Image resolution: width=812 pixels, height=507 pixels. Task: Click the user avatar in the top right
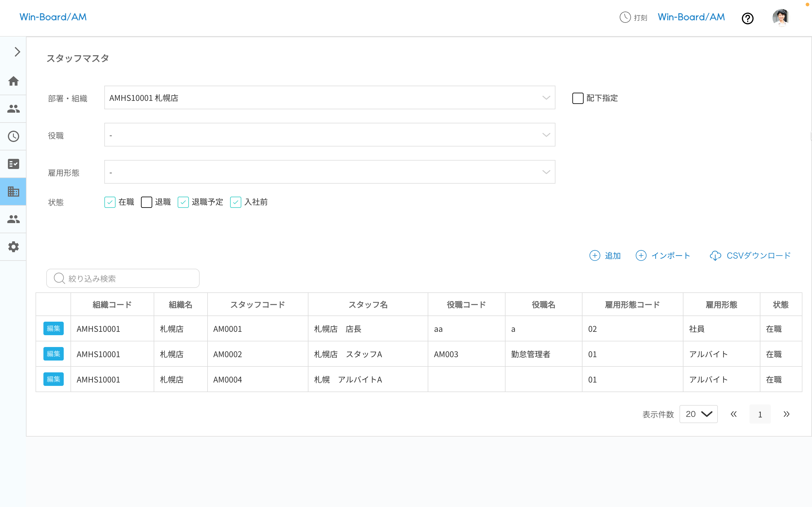pos(781,17)
